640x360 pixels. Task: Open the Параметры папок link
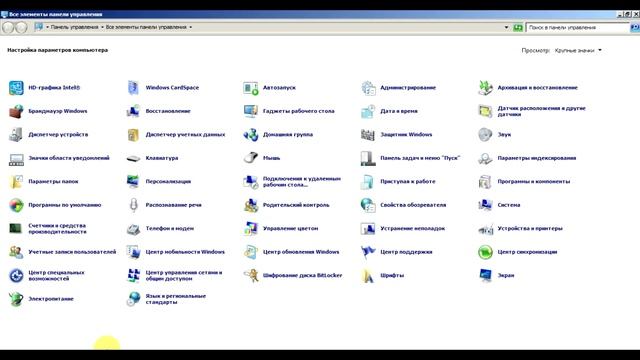click(x=53, y=182)
